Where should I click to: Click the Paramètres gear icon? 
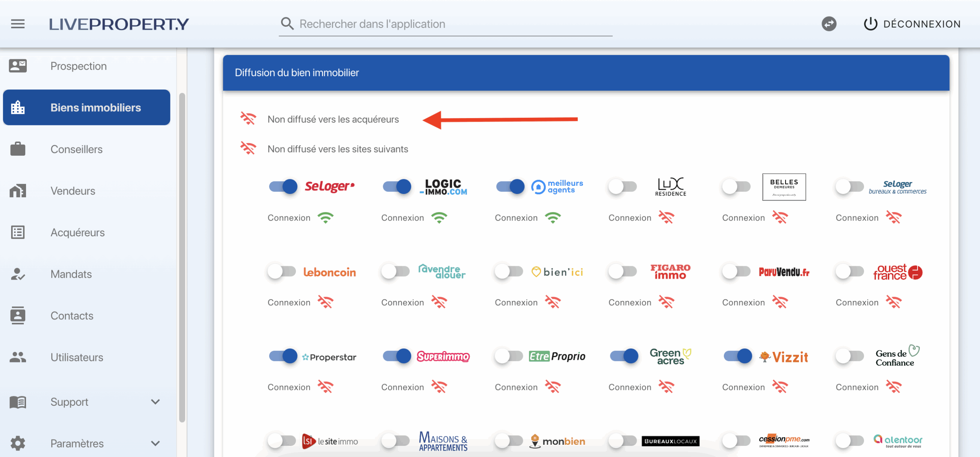18,443
